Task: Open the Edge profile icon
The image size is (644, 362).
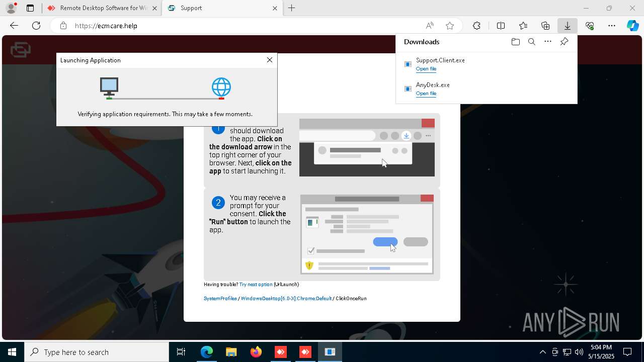Action: [x=11, y=8]
